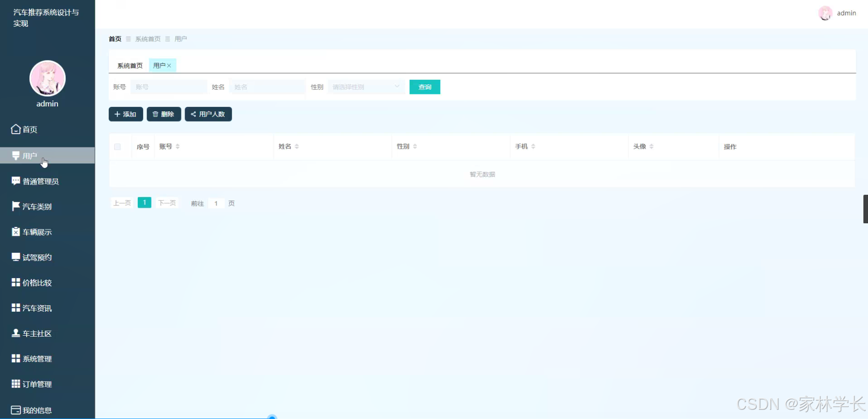Close the 用户 tab
Image resolution: width=868 pixels, height=419 pixels.
coord(170,65)
